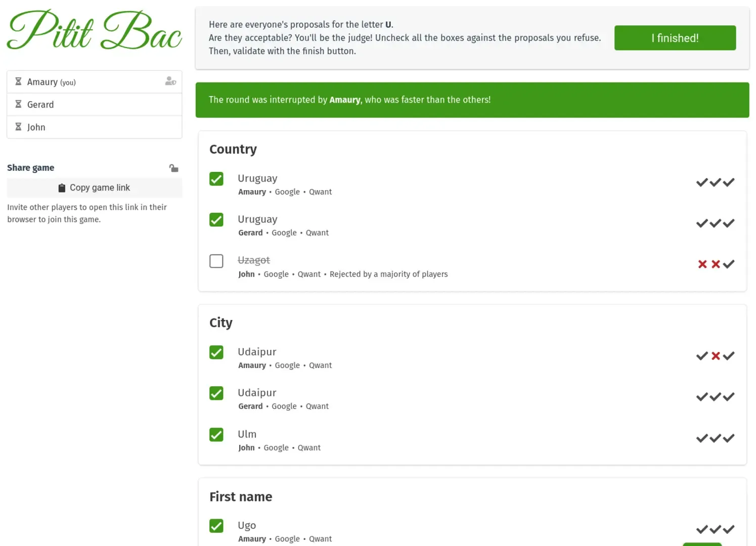This screenshot has width=756, height=546.
Task: Check the rejected Uzagot proposal box
Action: [x=216, y=261]
